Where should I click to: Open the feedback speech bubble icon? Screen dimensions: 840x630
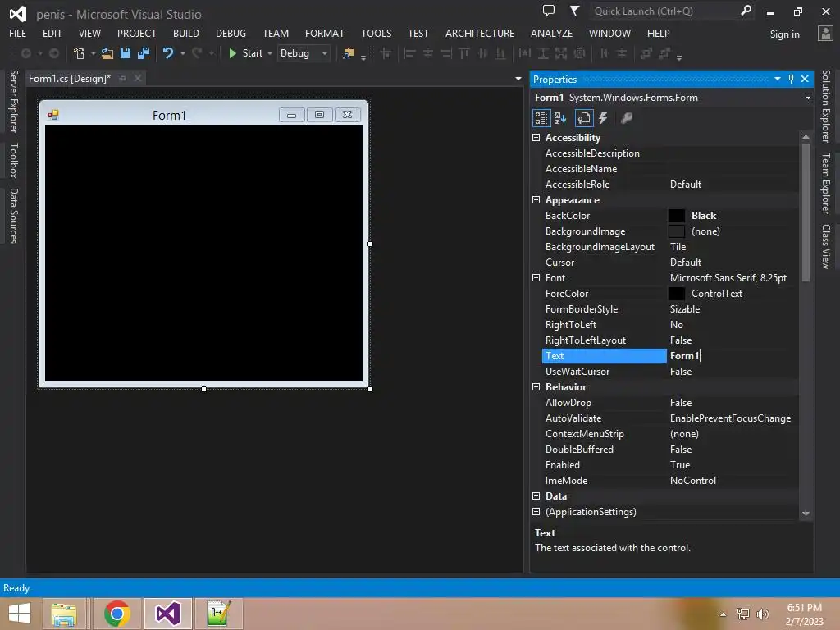[549, 10]
